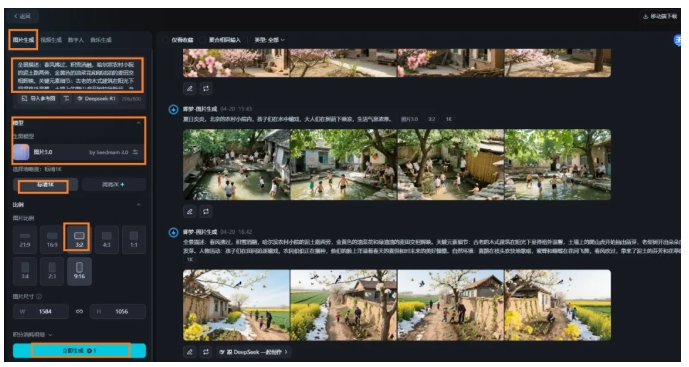Click the 移动端下载 download button
689x367 pixels.
pos(660,17)
